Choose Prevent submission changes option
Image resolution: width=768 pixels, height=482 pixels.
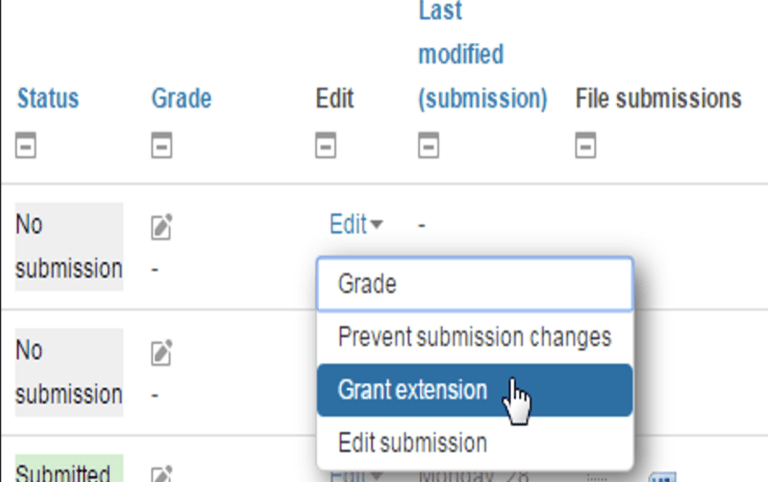[474, 337]
